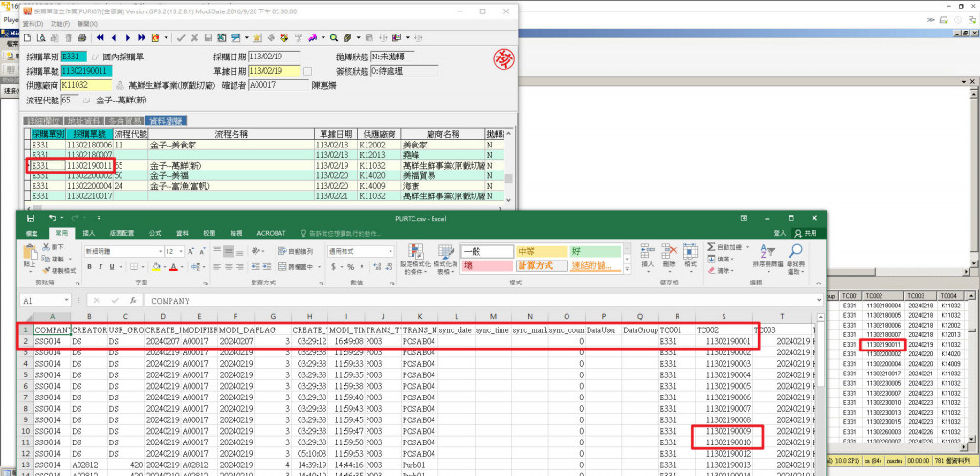Image resolution: width=980 pixels, height=476 pixels.
Task: Click the AutoSum (自動加總) sigma icon
Action: tap(711, 247)
